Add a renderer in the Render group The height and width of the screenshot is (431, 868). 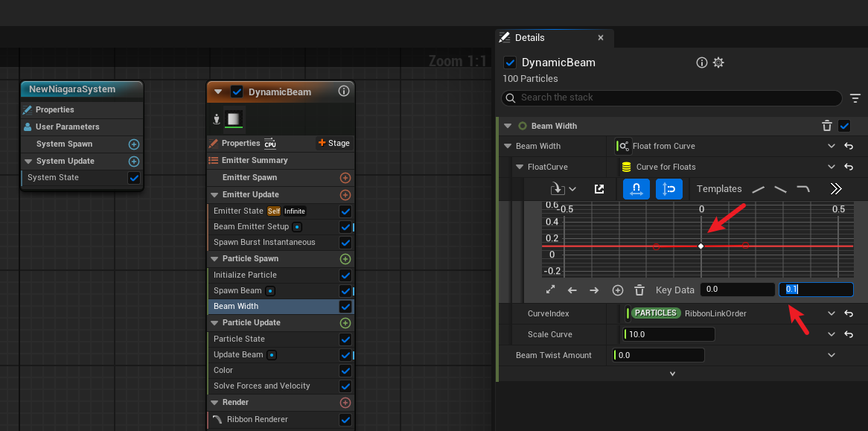(345, 402)
